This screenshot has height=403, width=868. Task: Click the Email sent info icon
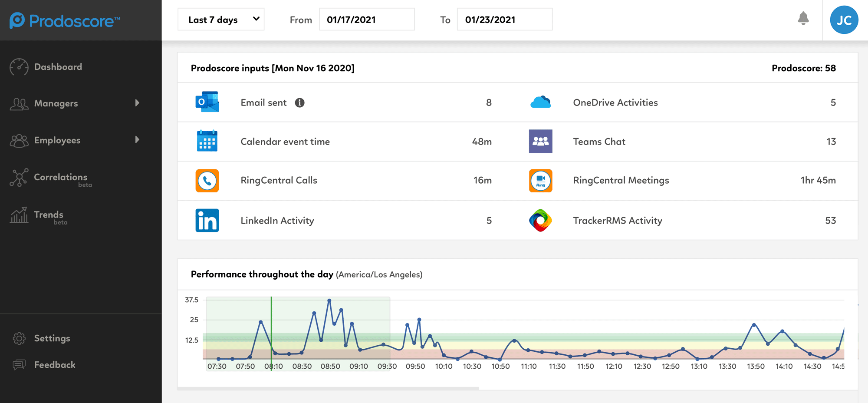click(299, 102)
